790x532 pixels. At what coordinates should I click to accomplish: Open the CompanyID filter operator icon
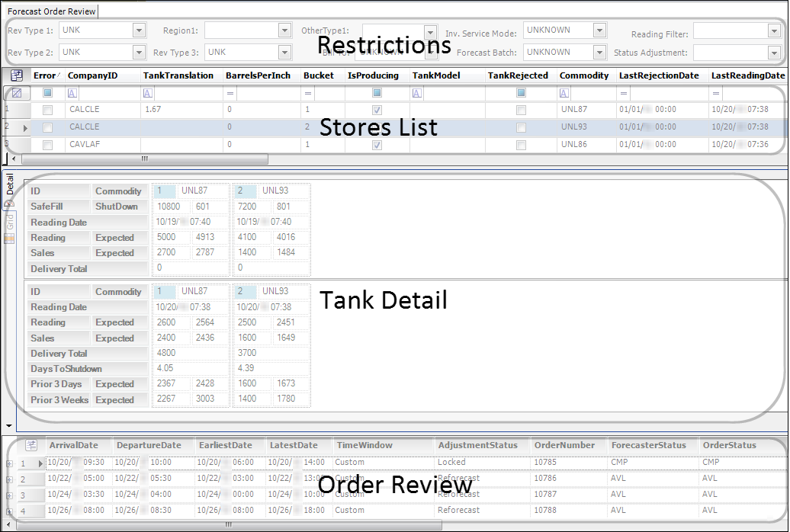tap(72, 93)
